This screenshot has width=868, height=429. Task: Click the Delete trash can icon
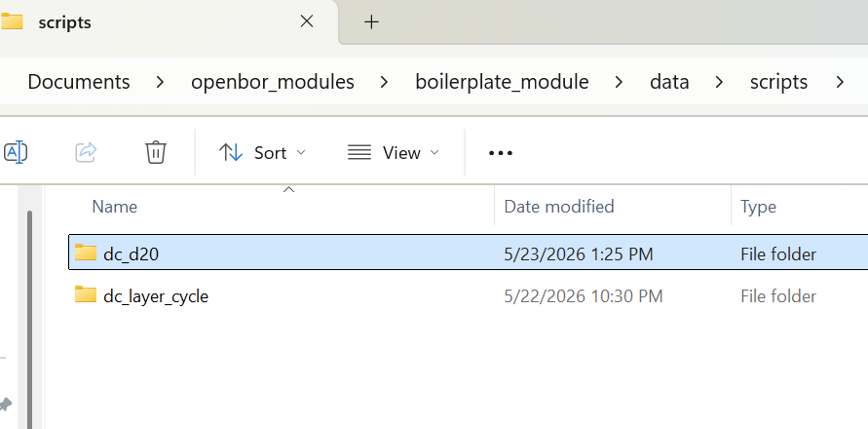click(156, 152)
